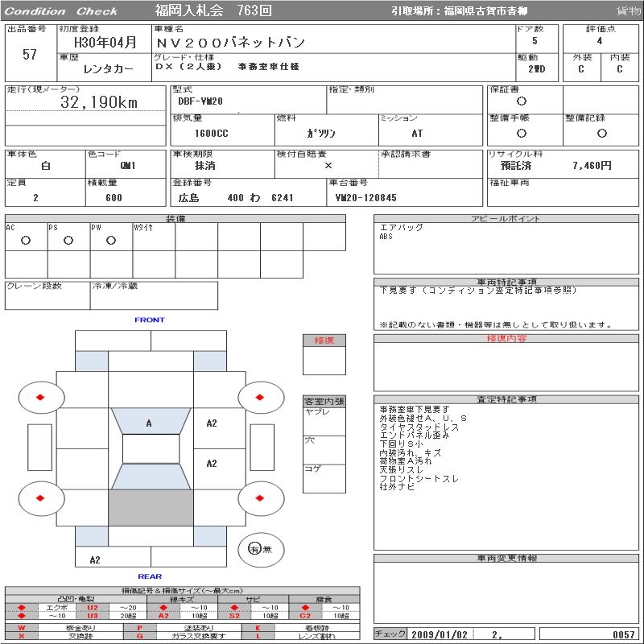Click the recycle fee 7,460円
The height and width of the screenshot is (644, 644).
[592, 166]
